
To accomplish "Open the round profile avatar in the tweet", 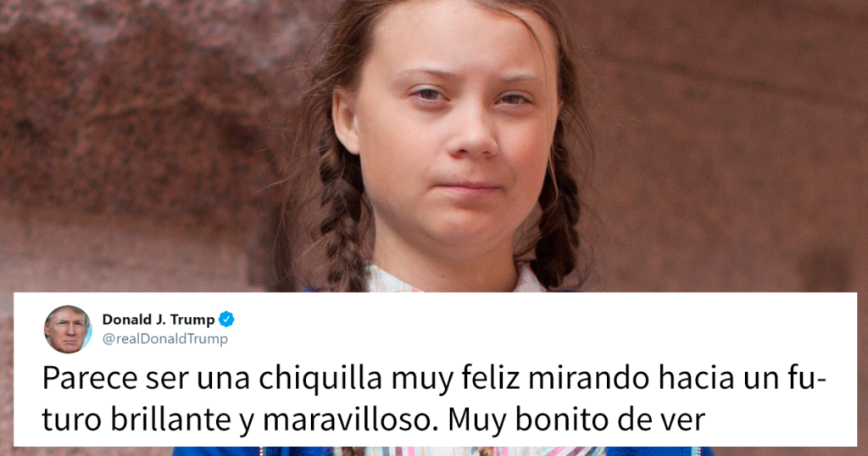I will click(x=68, y=329).
